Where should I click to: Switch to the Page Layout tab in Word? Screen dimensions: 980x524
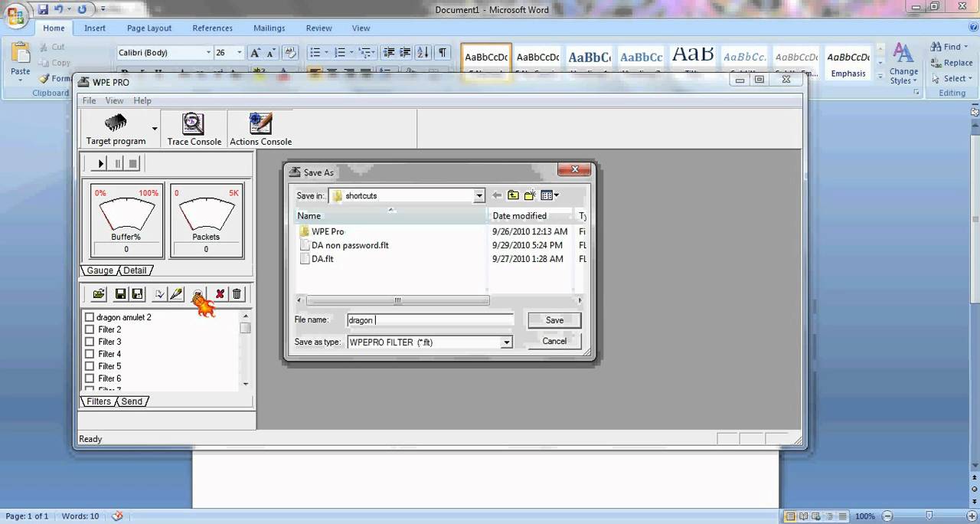149,28
